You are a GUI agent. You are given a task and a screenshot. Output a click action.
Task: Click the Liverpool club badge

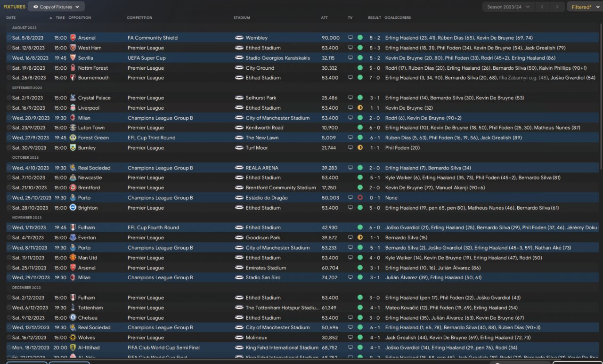[x=73, y=108]
